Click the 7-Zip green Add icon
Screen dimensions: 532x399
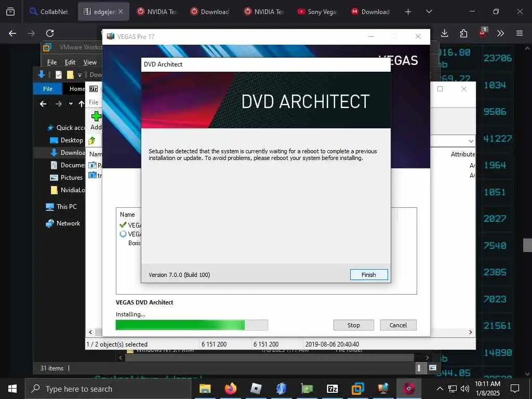click(96, 116)
